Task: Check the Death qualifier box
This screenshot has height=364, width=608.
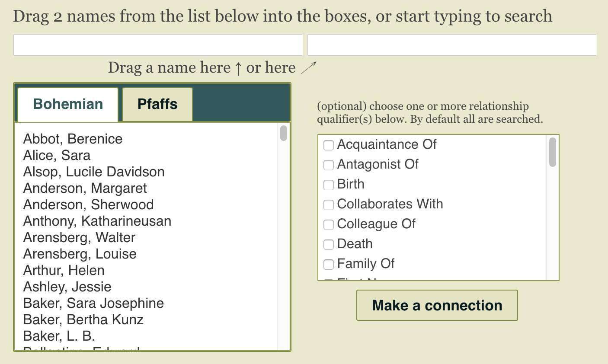Action: click(x=329, y=244)
